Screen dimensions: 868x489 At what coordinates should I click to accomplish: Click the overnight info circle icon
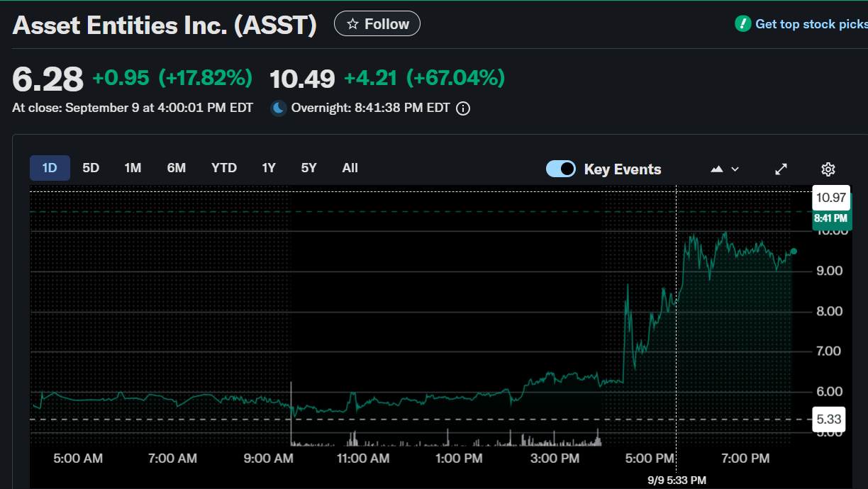[x=463, y=108]
